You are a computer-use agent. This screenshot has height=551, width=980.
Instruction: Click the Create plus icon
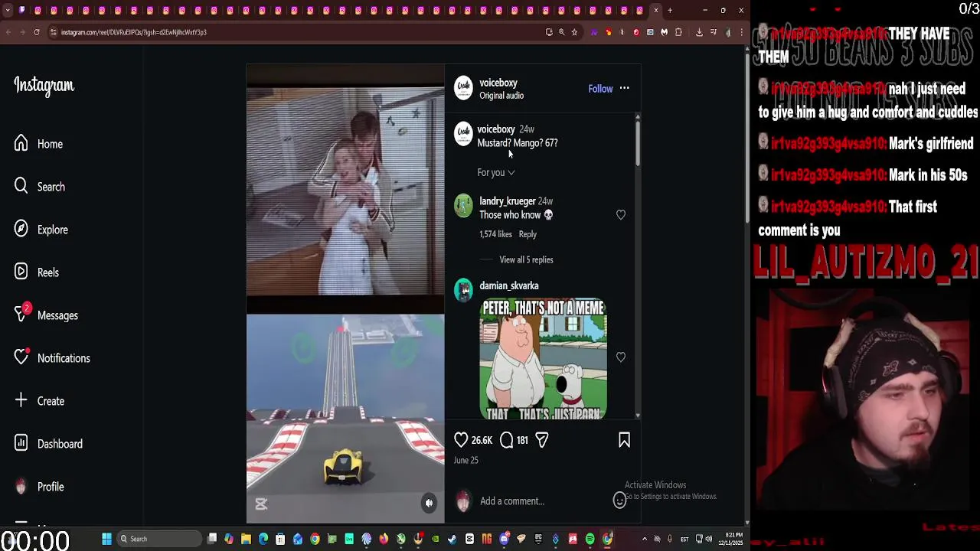click(21, 401)
